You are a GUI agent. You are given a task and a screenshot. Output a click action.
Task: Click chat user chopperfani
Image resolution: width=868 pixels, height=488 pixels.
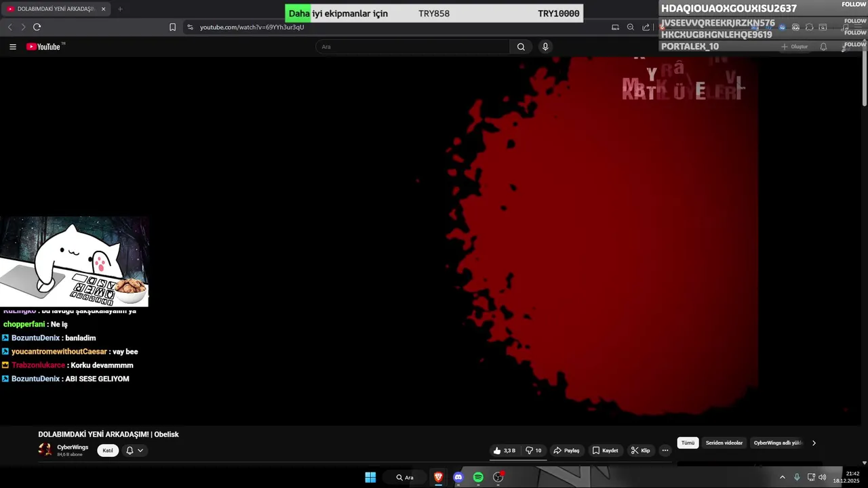[24, 325]
